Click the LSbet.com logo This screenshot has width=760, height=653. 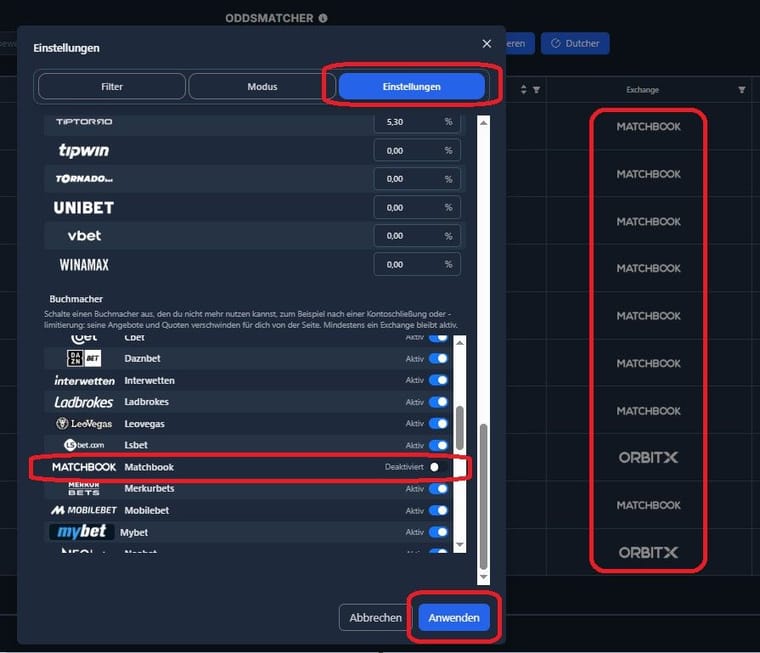pyautogui.click(x=84, y=445)
